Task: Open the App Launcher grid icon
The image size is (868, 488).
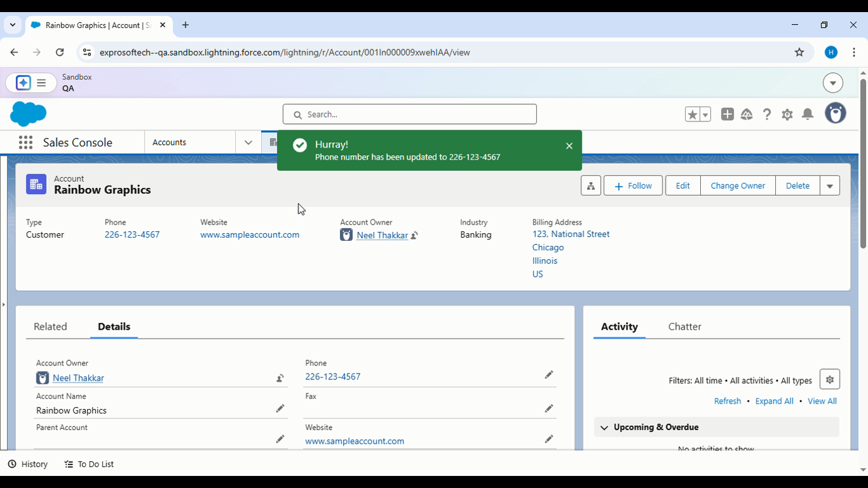Action: tap(25, 142)
